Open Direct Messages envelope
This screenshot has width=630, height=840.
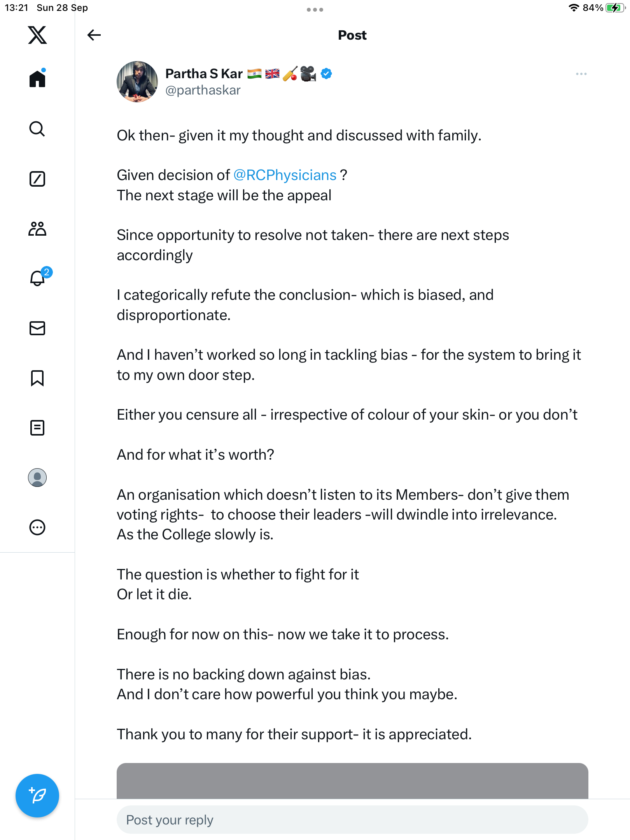coord(37,328)
